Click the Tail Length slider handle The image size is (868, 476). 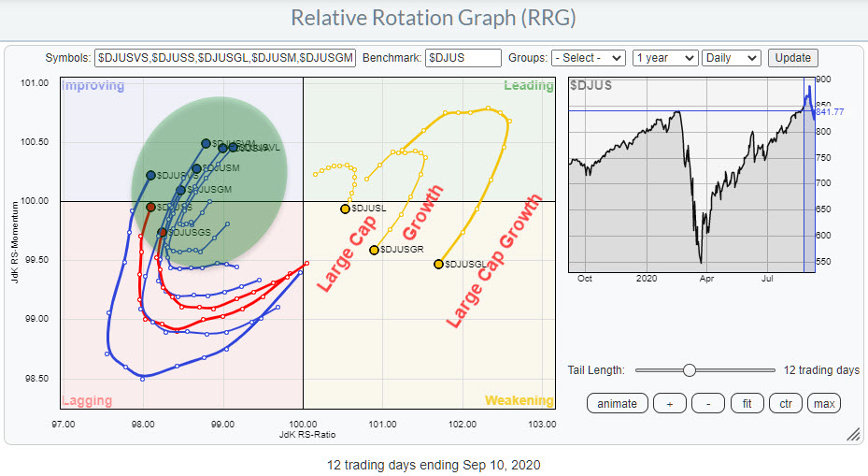point(690,370)
